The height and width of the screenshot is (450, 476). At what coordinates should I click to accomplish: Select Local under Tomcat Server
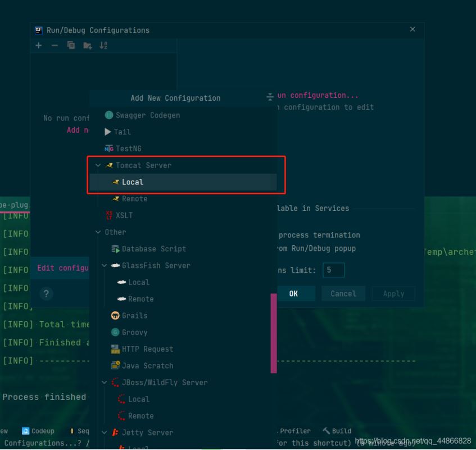tap(183, 182)
